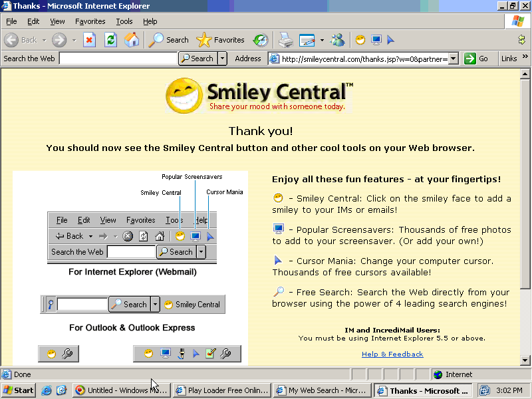Screen dimensions: 532x399
Task: Go to the Home page icon
Action: pos(132,40)
